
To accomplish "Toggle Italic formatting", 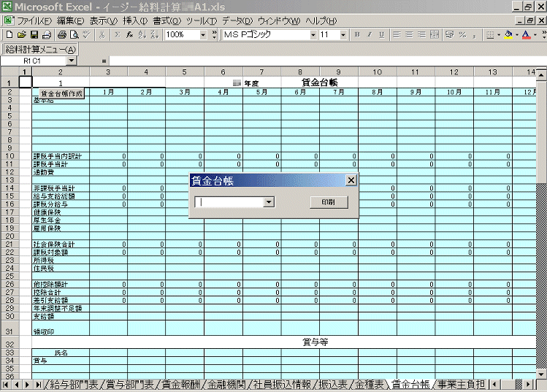I will click(370, 34).
